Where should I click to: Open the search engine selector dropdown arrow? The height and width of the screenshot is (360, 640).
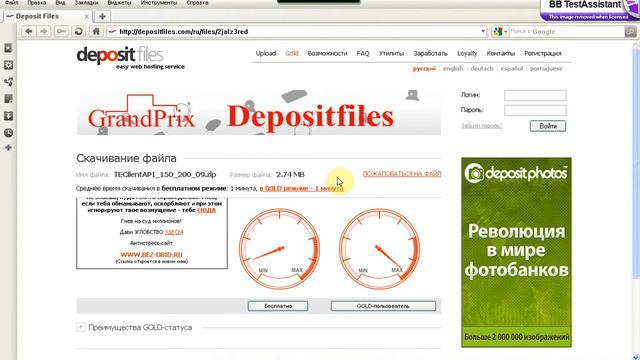coord(505,31)
